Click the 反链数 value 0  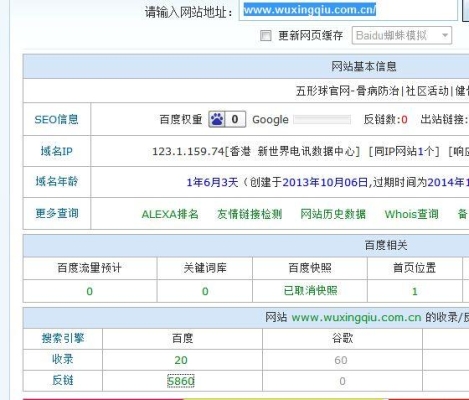[x=404, y=119]
